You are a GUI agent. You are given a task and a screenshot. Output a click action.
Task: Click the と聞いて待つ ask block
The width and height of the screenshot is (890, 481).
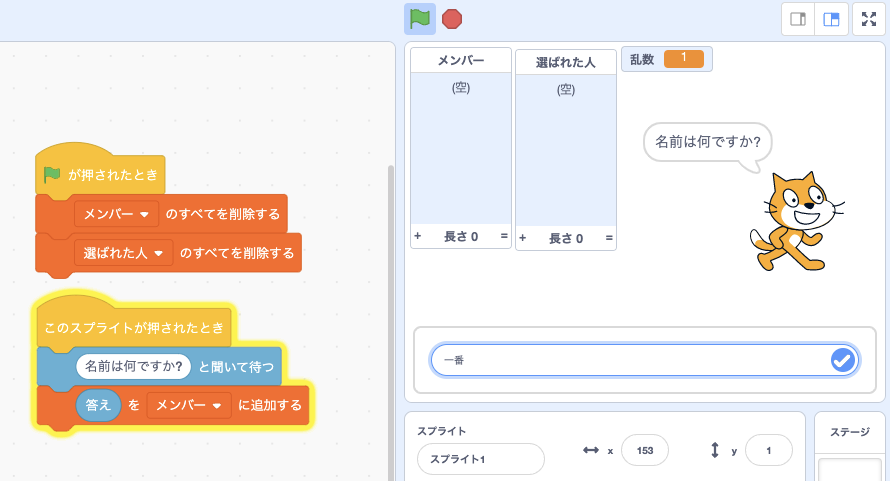point(236,367)
